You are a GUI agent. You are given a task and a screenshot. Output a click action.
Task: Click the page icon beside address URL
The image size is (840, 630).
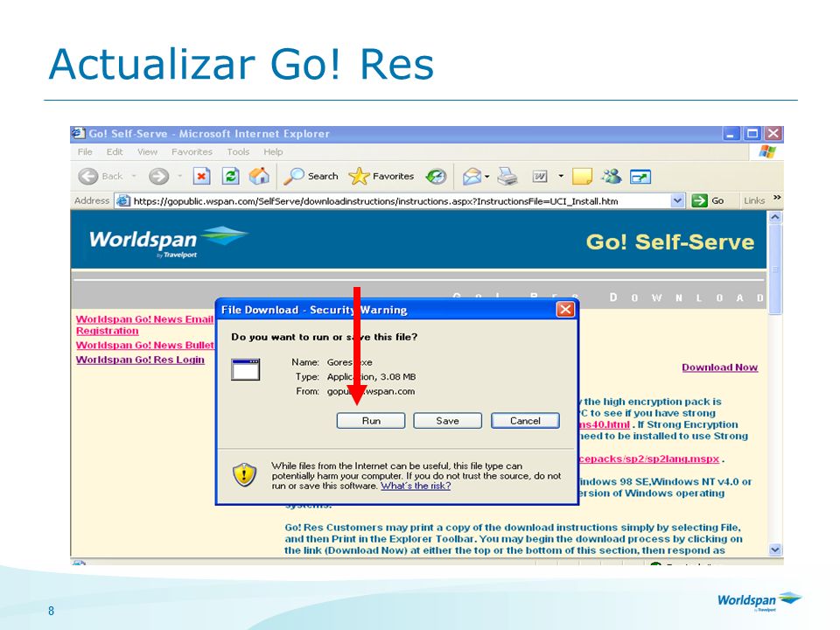pyautogui.click(x=123, y=201)
